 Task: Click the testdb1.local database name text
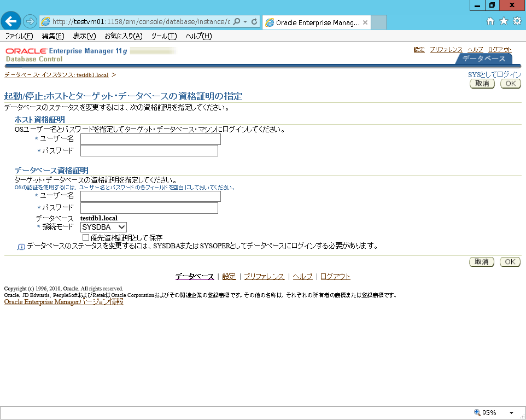coord(99,218)
